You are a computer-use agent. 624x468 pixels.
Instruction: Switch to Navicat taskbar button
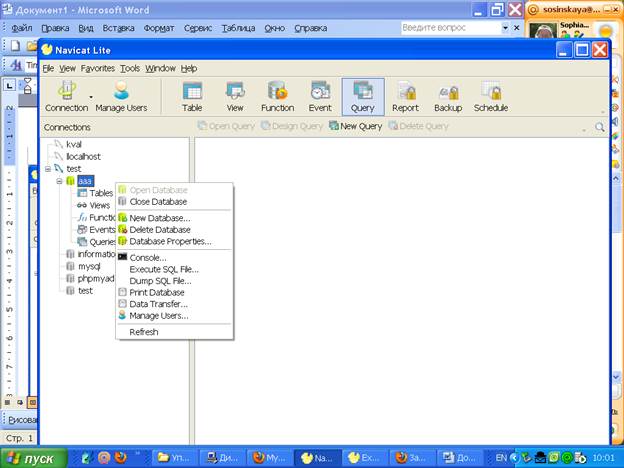point(317,458)
